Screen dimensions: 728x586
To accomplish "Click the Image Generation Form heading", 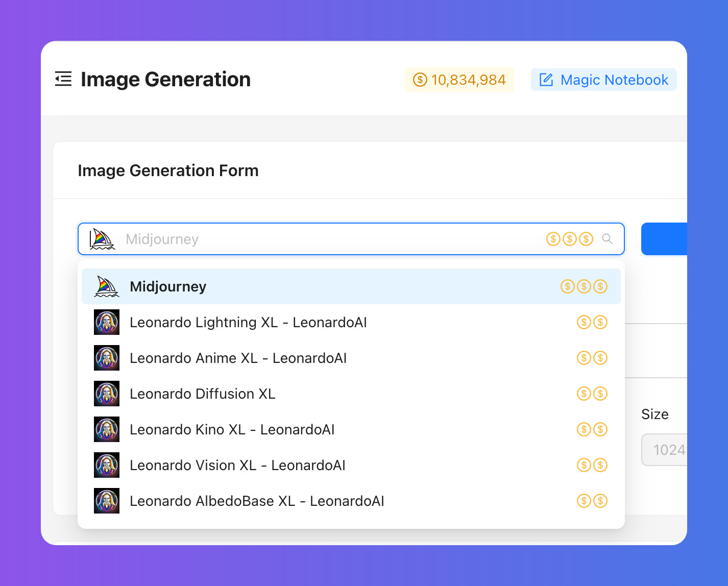I will [168, 170].
